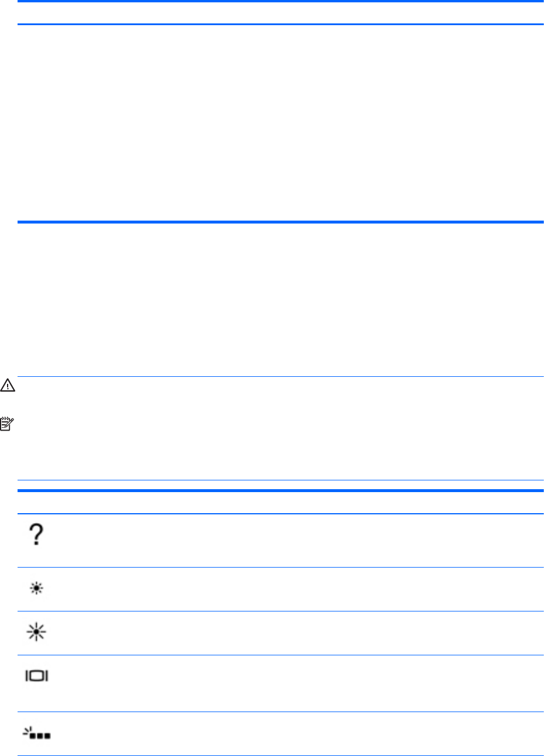
Task: Click the caution warning triangle icon
Action: point(7,385)
